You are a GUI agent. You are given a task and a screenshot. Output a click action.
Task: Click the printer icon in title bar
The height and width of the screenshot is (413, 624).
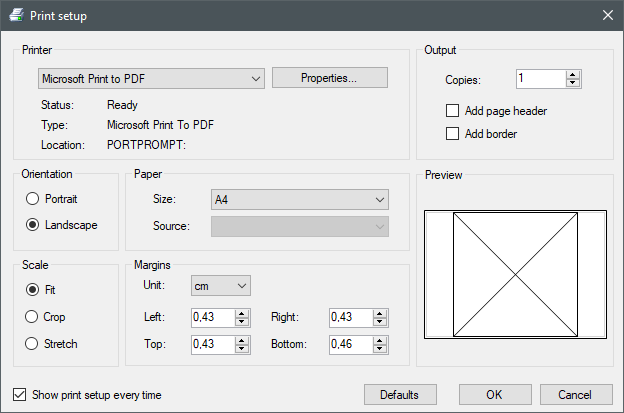coord(15,15)
